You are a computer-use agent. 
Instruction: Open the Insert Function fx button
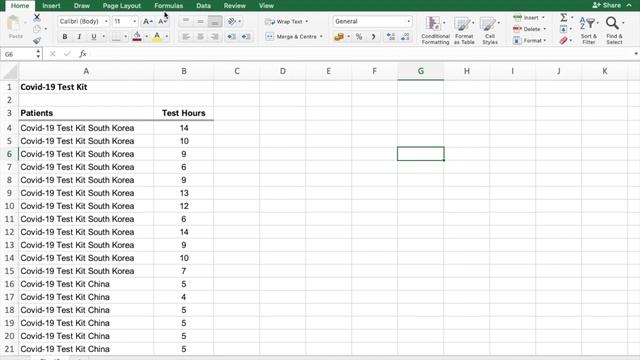[x=83, y=54]
